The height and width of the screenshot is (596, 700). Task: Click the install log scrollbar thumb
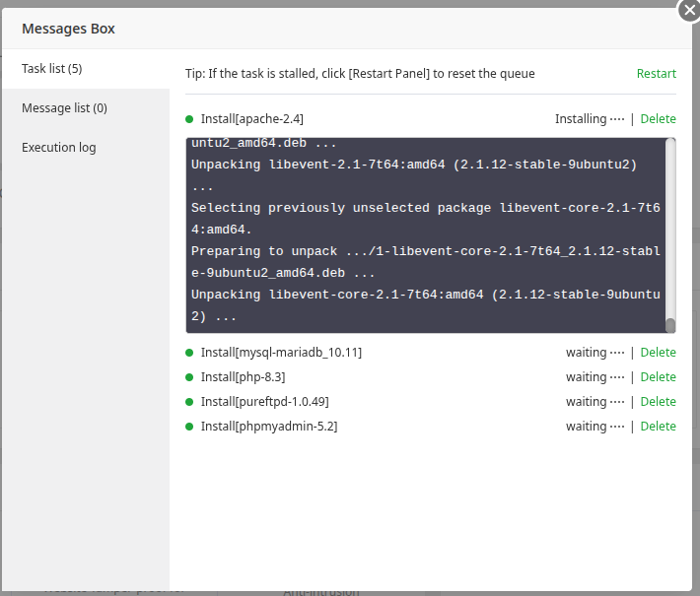(x=670, y=325)
